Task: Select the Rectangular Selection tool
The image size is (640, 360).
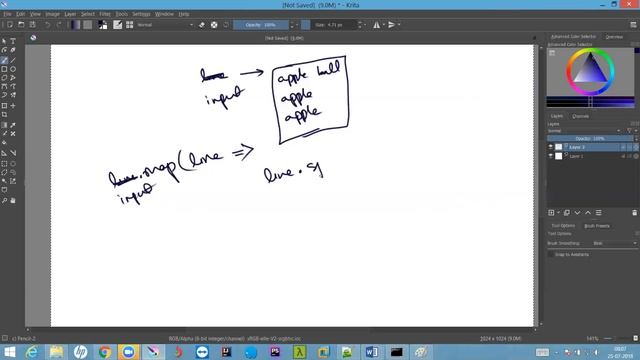Action: coord(4,163)
